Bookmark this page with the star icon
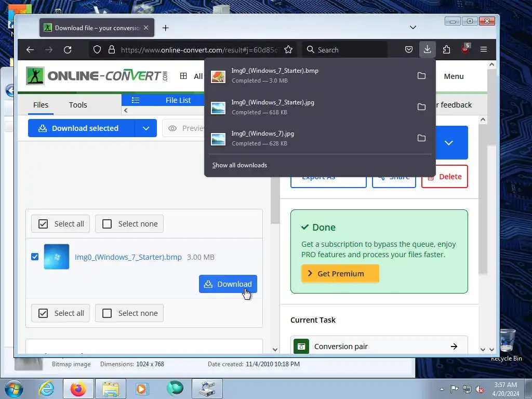Screen dimensions: 532x399 point(288,50)
